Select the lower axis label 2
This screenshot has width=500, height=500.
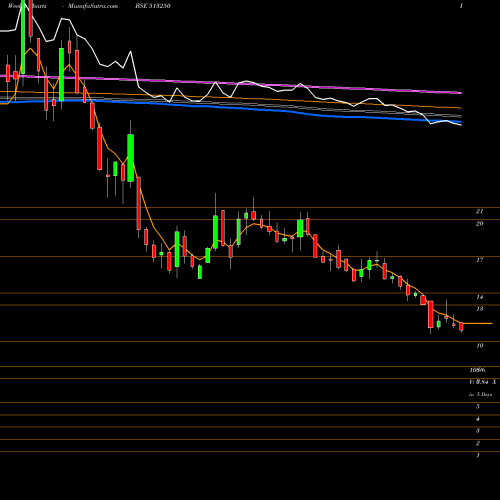[478, 443]
